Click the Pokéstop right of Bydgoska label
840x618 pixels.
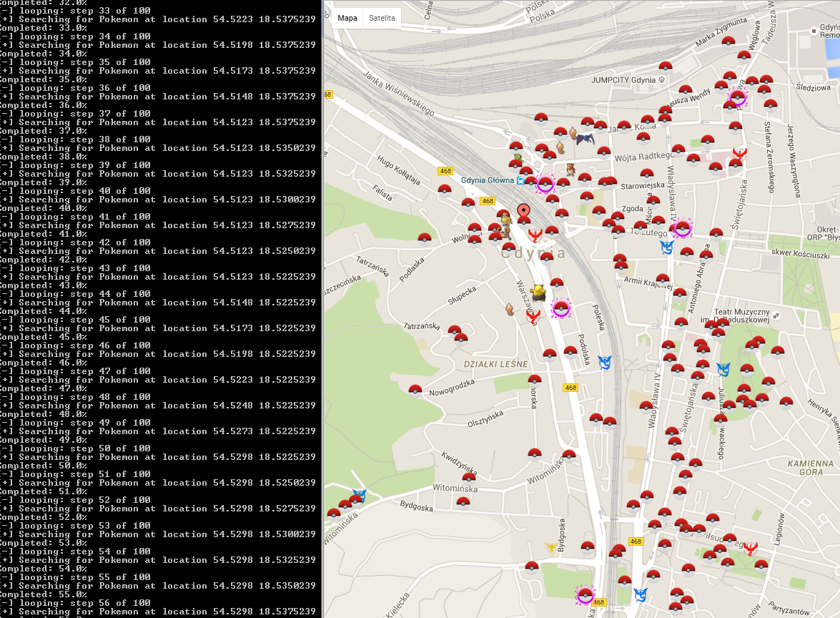click(463, 503)
